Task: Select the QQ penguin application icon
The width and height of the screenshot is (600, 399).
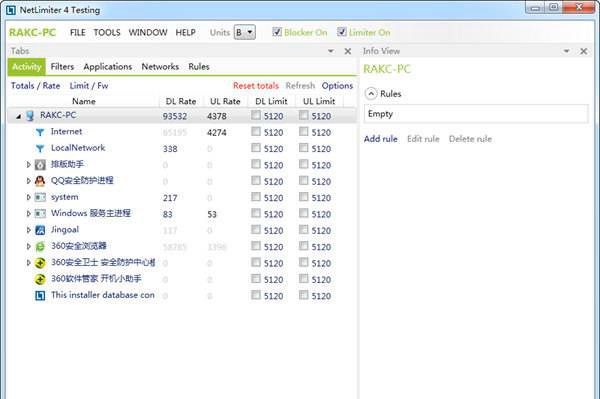Action: click(40, 181)
